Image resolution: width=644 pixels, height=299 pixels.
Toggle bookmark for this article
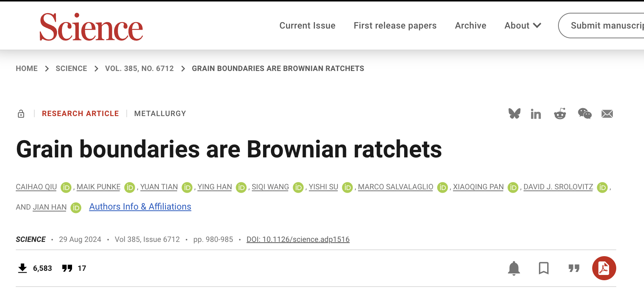(543, 268)
